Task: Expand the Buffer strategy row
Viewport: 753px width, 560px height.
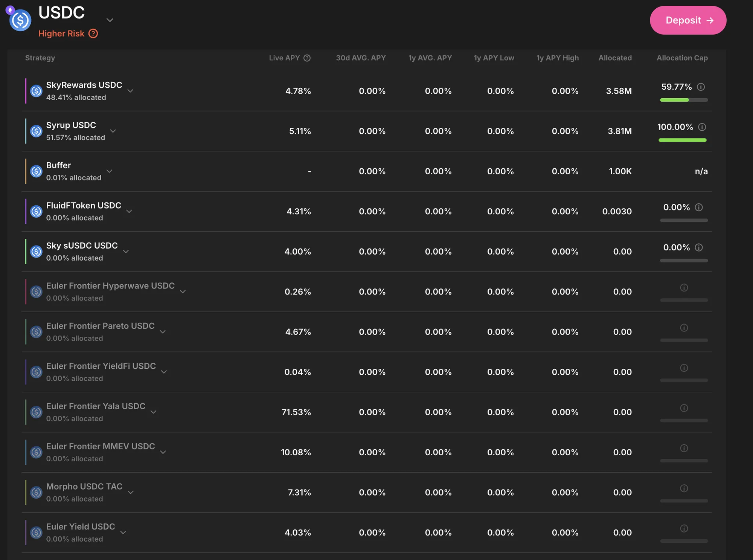Action: (x=109, y=171)
